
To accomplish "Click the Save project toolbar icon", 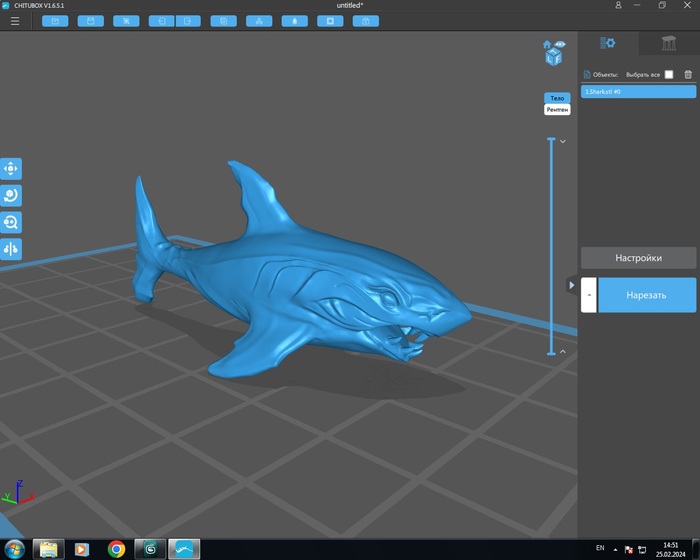I will point(91,20).
